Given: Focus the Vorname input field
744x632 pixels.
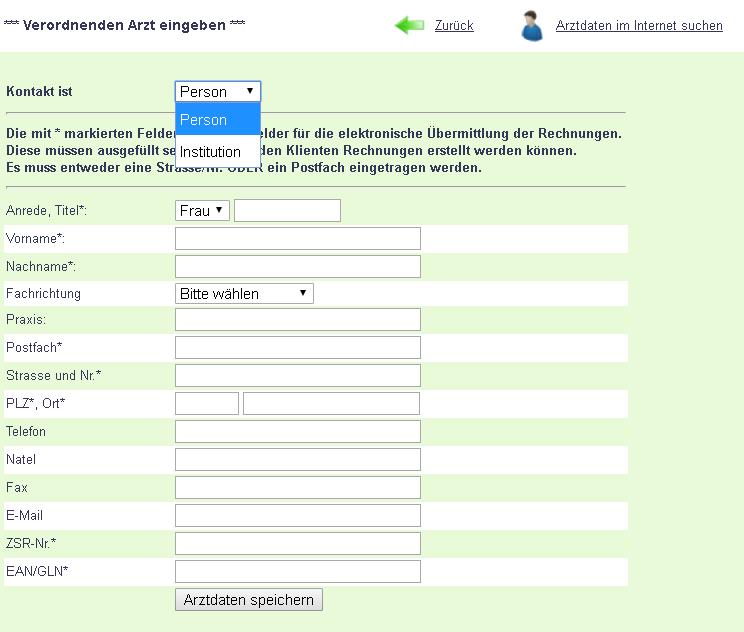Looking at the screenshot, I should [x=297, y=239].
